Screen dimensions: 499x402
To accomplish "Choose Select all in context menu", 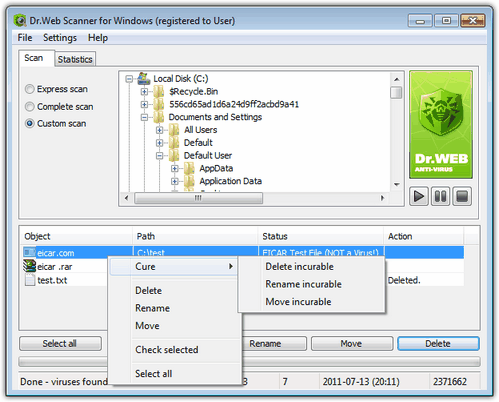I will click(x=154, y=374).
